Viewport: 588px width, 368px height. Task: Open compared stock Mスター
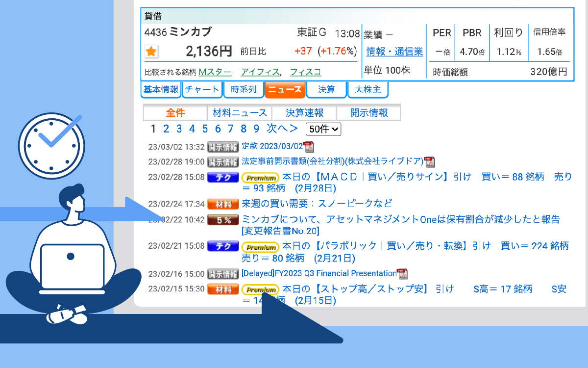[x=215, y=72]
